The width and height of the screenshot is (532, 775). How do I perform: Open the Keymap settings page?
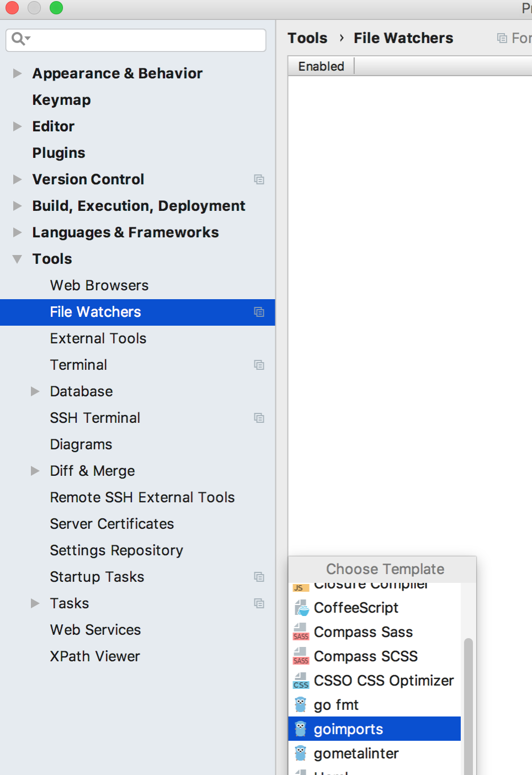61,100
